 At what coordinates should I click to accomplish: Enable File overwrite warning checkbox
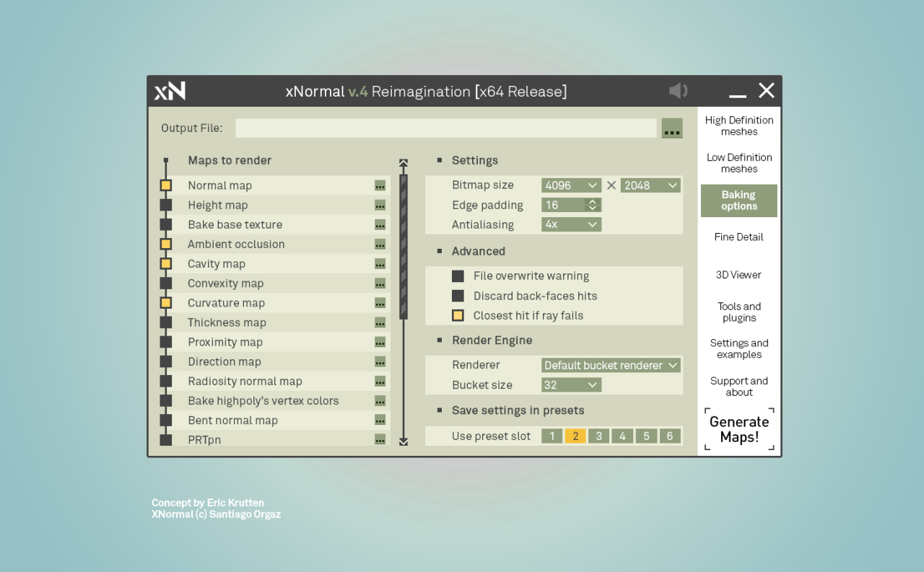[458, 276]
